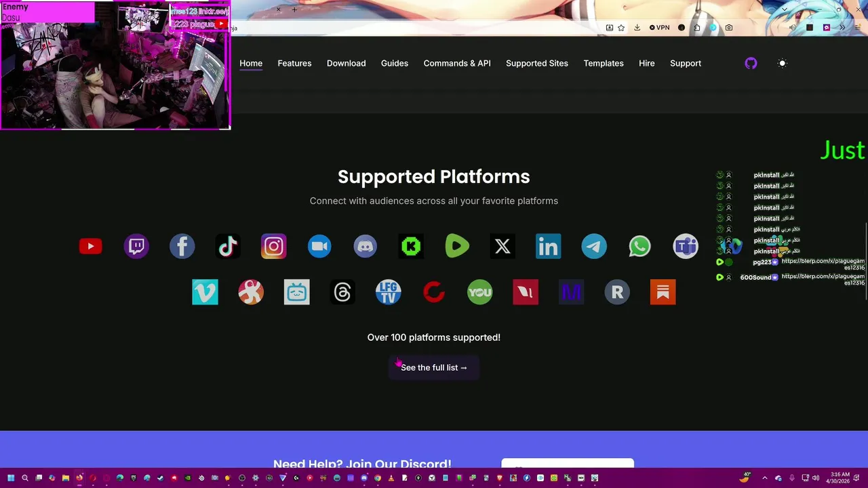Click the Bilibili platform icon
868x488 pixels.
click(296, 292)
